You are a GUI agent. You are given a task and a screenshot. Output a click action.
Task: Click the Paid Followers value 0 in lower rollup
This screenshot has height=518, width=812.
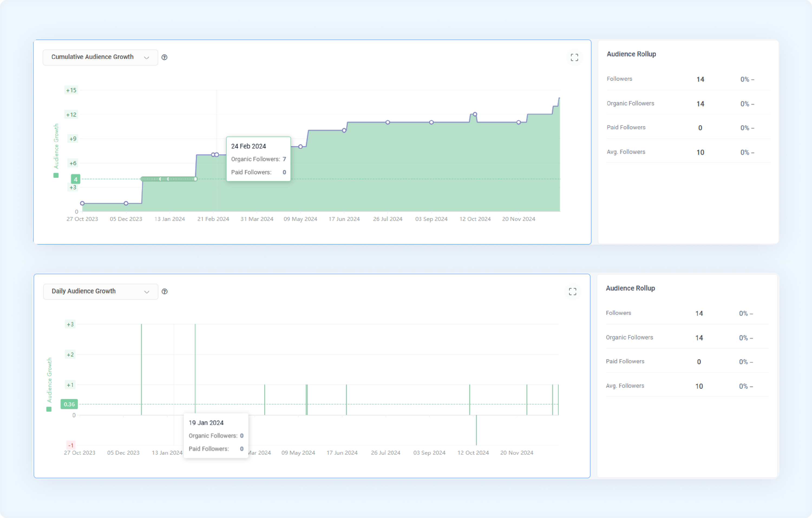point(699,362)
